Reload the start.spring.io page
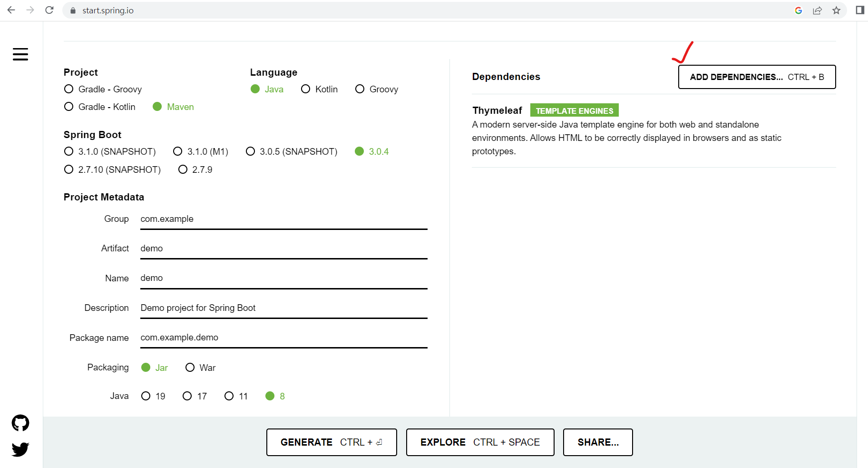 point(49,10)
